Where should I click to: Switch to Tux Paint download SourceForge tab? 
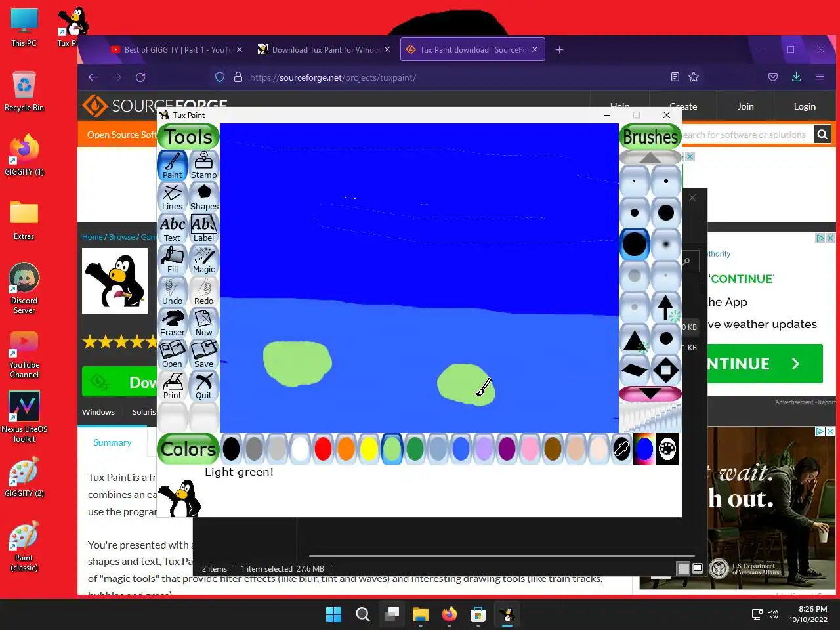(472, 49)
